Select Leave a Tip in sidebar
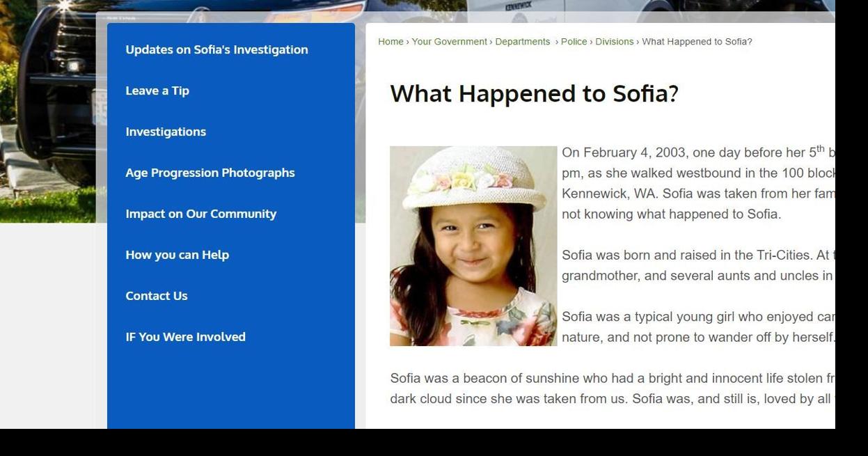 pyautogui.click(x=157, y=91)
